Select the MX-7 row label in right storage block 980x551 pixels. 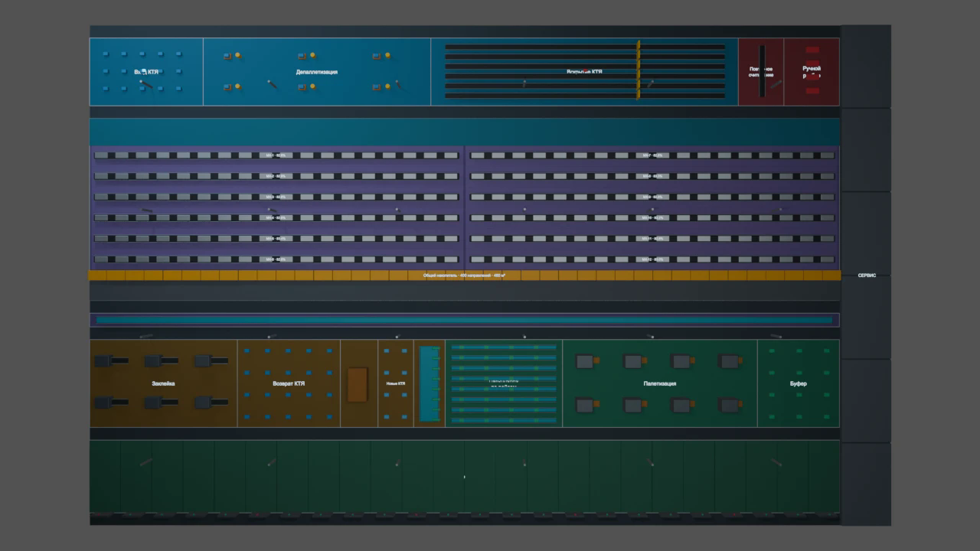pos(652,155)
